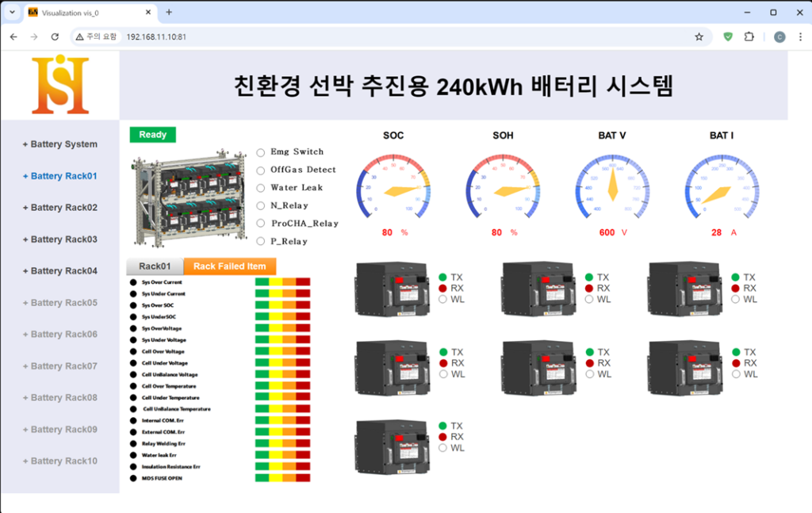Select the Water Leak indicator circle
The width and height of the screenshot is (812, 513).
click(x=262, y=188)
